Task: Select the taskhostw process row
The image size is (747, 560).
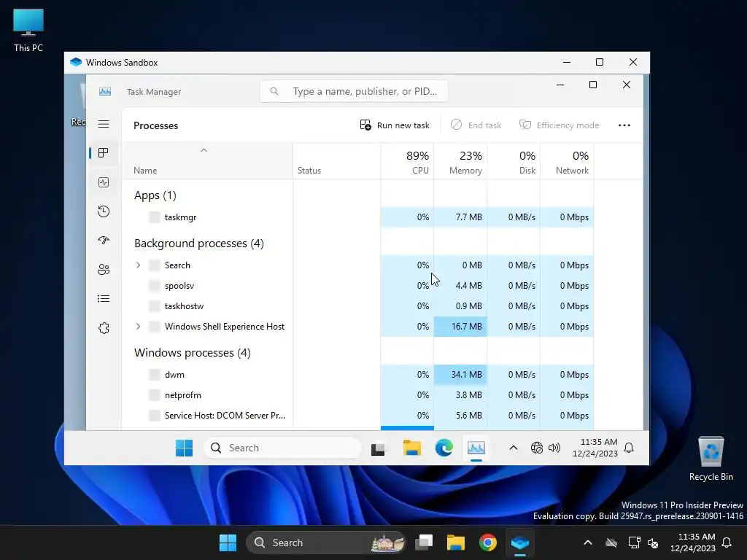Action: point(357,306)
